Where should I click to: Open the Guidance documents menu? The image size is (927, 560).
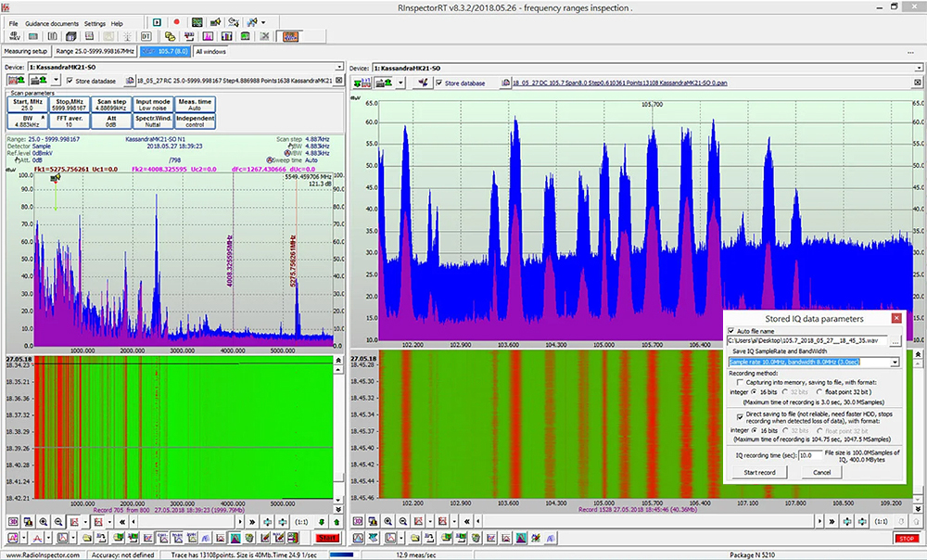(51, 22)
